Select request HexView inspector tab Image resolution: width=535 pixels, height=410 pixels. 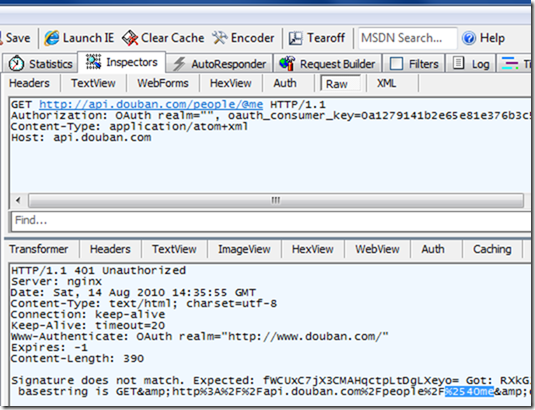tap(231, 83)
